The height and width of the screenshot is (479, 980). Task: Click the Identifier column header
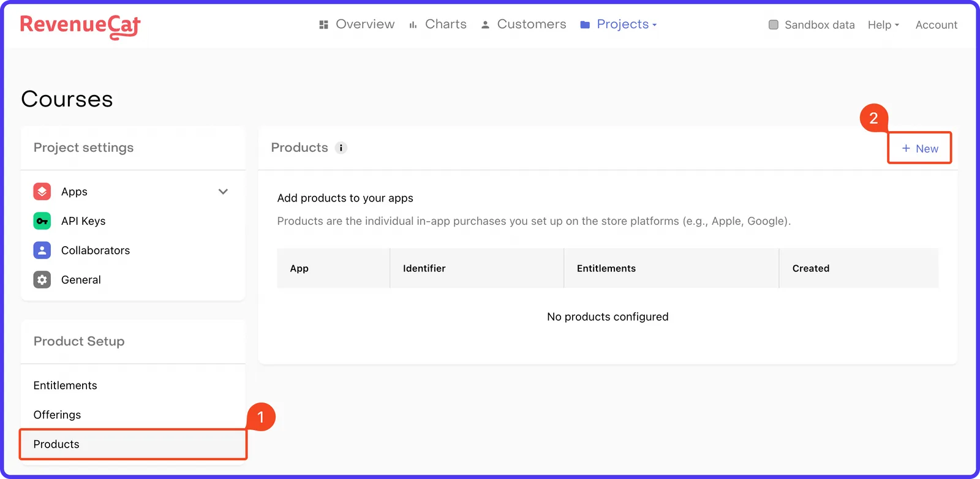click(x=424, y=268)
